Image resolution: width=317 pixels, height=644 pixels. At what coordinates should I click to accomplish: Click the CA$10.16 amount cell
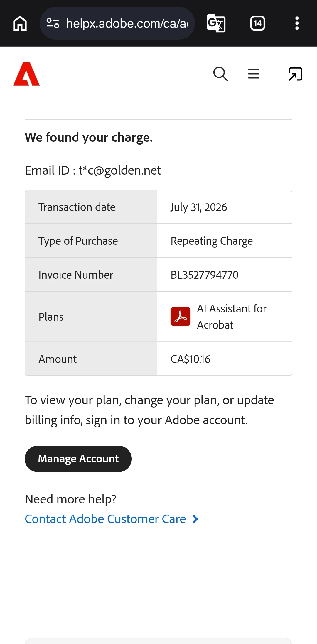coord(225,359)
